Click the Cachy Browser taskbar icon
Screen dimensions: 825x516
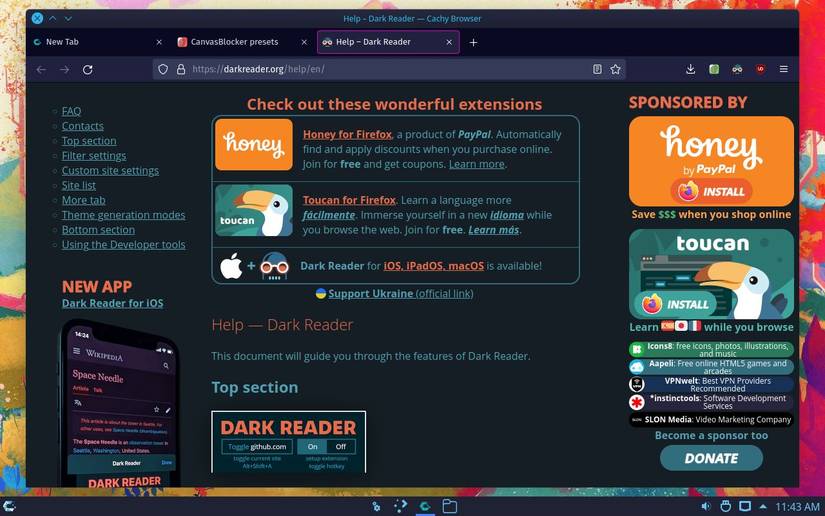tap(425, 507)
